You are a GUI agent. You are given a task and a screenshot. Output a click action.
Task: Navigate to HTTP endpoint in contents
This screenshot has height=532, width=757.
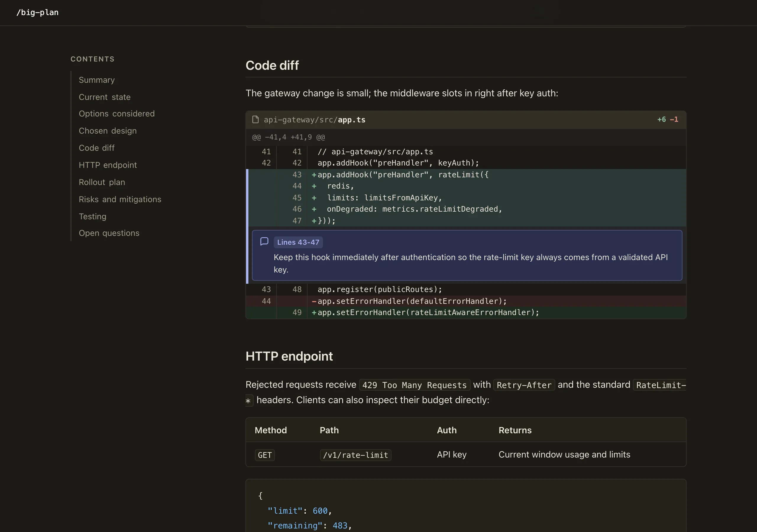(107, 165)
